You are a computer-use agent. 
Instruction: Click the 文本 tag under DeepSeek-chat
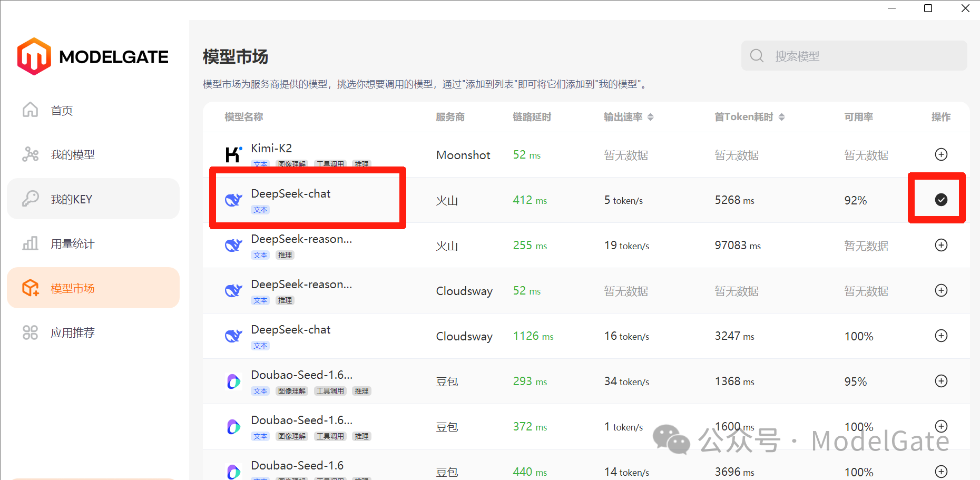coord(260,209)
